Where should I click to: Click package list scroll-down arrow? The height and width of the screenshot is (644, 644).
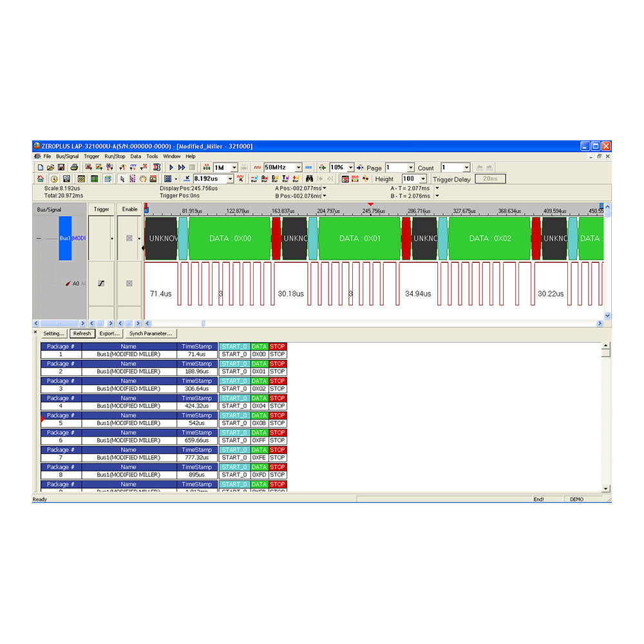(x=606, y=489)
